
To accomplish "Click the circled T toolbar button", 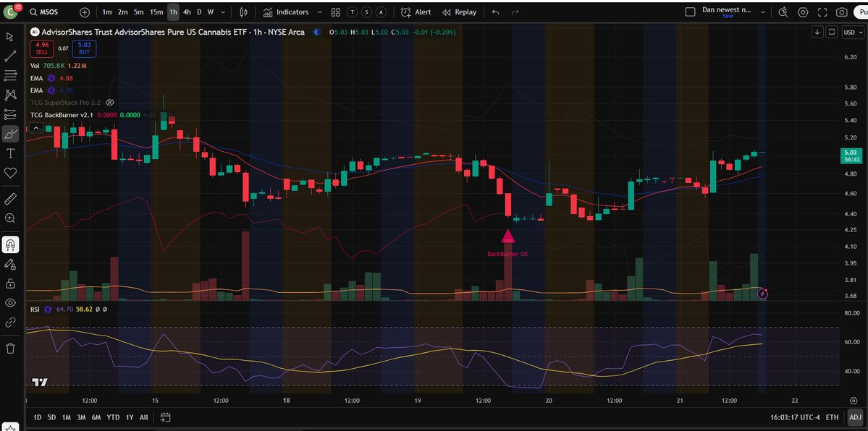I will 353,12.
